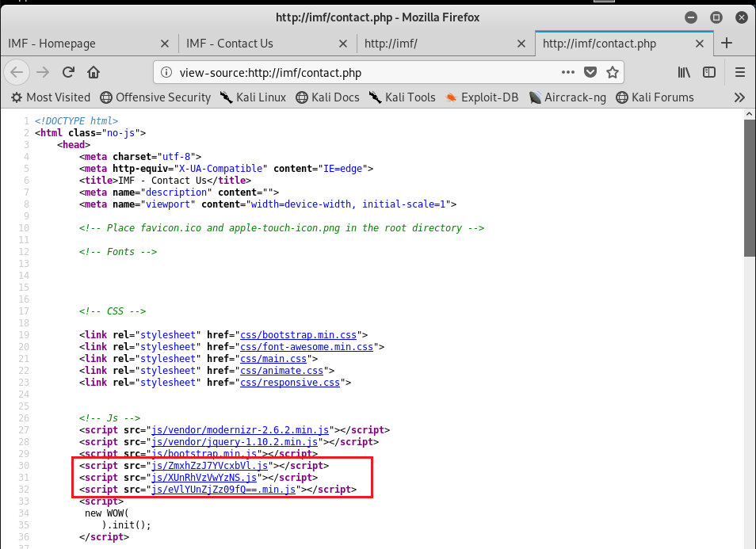Open js/eVlYUnZjZz09fQ==.min.js link

tap(223, 490)
